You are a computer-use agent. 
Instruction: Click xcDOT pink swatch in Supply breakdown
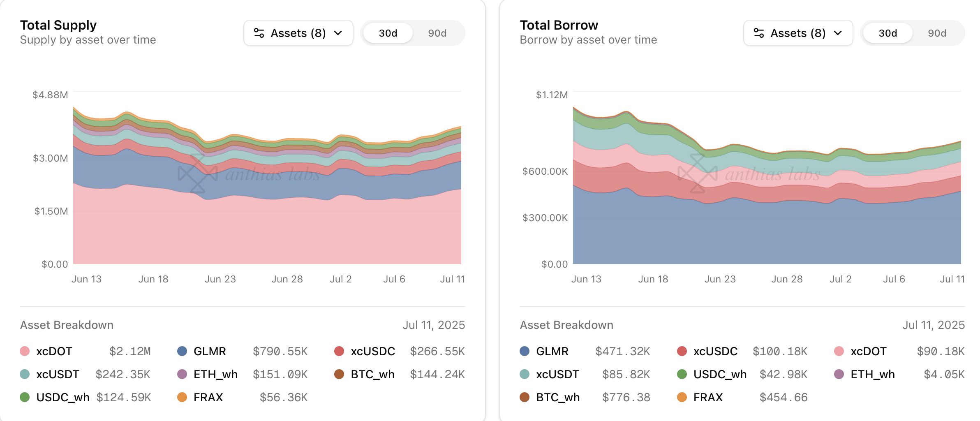click(x=25, y=351)
